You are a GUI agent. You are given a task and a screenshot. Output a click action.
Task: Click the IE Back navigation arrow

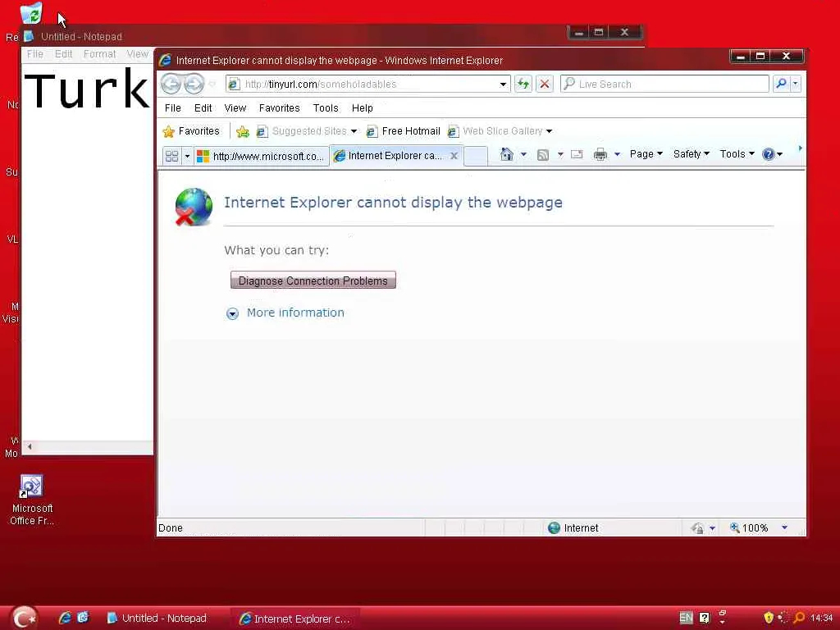click(171, 84)
